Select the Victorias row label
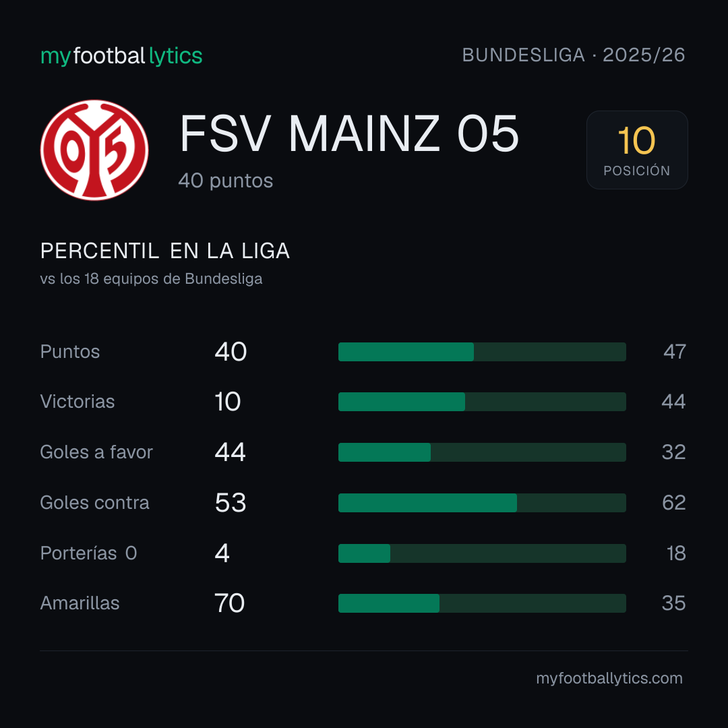This screenshot has width=728, height=728. [x=78, y=402]
